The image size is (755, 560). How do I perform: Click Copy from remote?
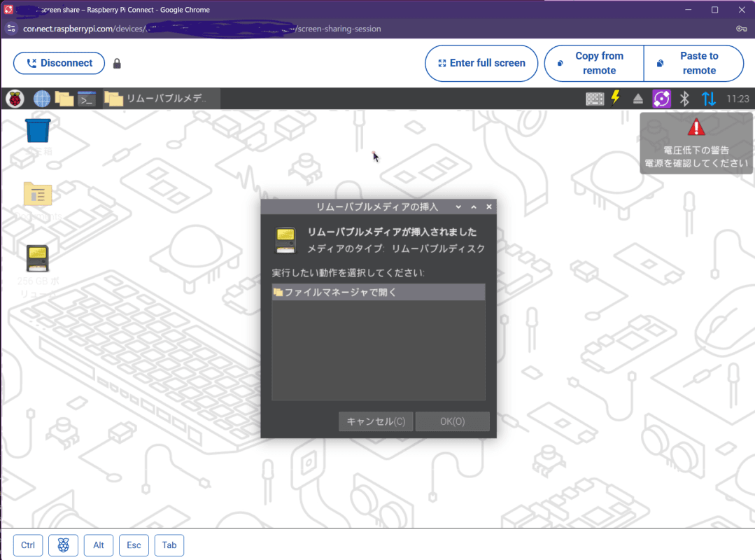594,63
